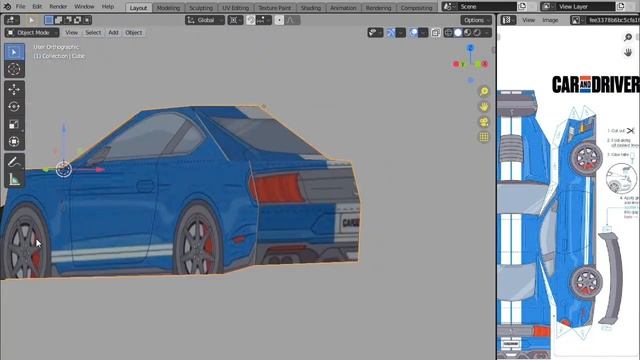This screenshot has width=640, height=360.
Task: Open the Object Mode dropdown
Action: pyautogui.click(x=32, y=33)
